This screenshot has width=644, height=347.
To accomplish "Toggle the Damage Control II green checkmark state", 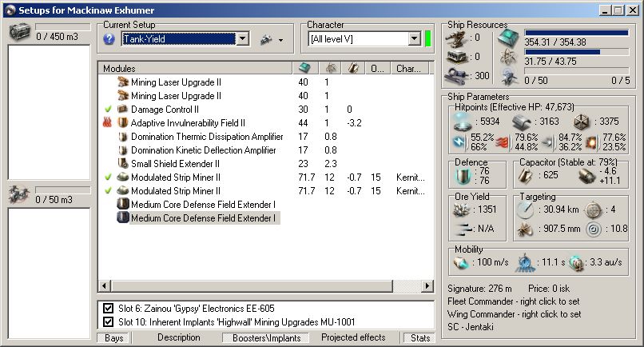I will 108,110.
